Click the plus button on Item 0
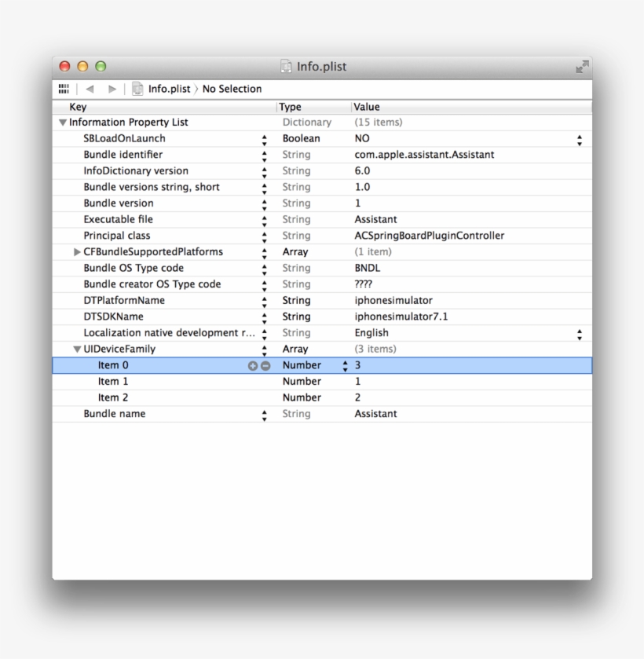644x659 pixels. pyautogui.click(x=253, y=366)
